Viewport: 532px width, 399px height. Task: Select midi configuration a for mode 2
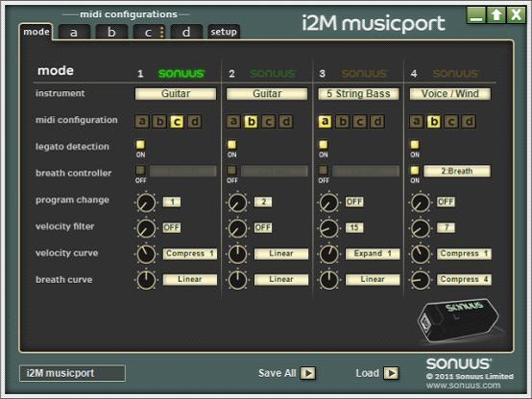coord(233,121)
